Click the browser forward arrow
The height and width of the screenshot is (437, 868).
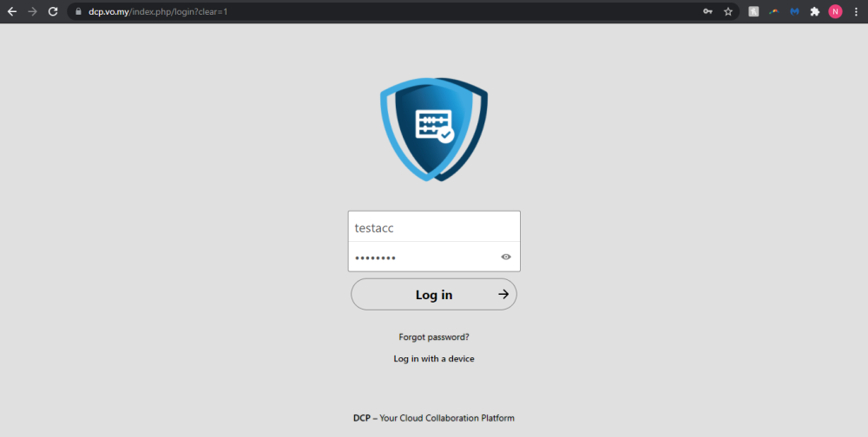click(32, 12)
